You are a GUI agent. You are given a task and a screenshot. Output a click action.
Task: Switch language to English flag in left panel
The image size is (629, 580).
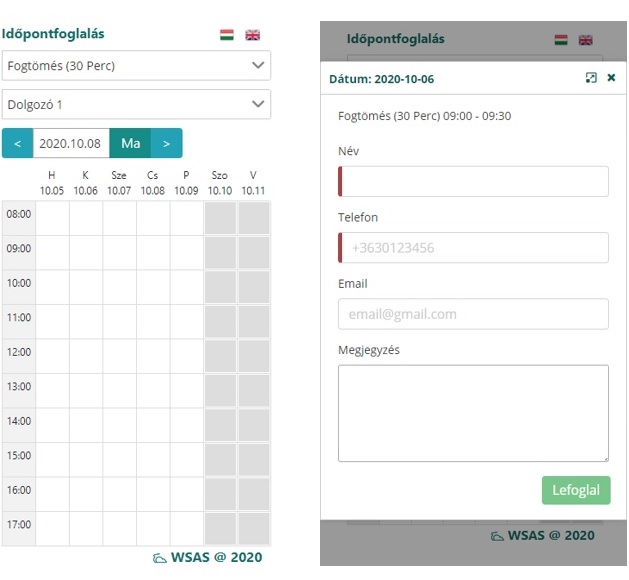coord(253,35)
